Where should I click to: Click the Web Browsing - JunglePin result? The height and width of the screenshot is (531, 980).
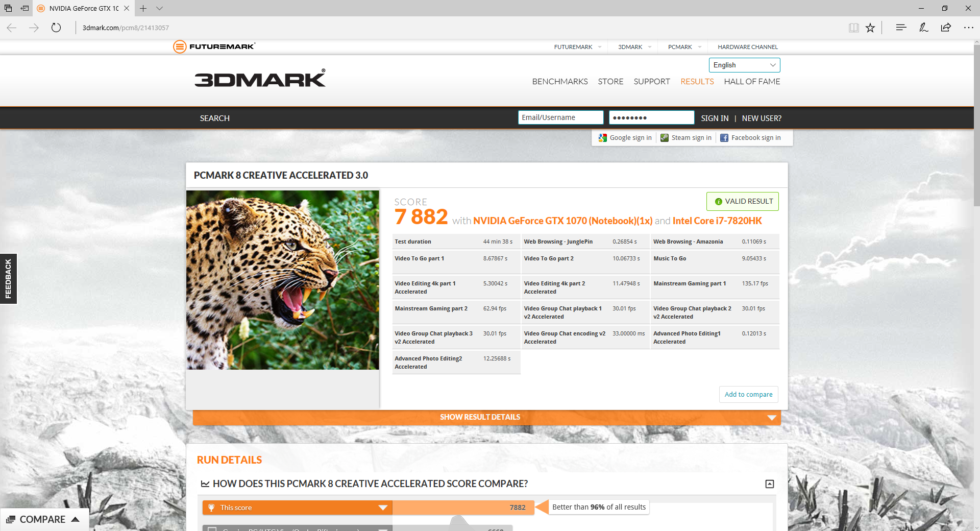585,242
